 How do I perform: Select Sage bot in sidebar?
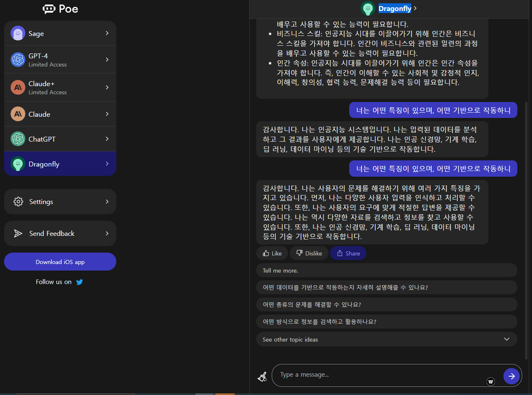click(60, 33)
